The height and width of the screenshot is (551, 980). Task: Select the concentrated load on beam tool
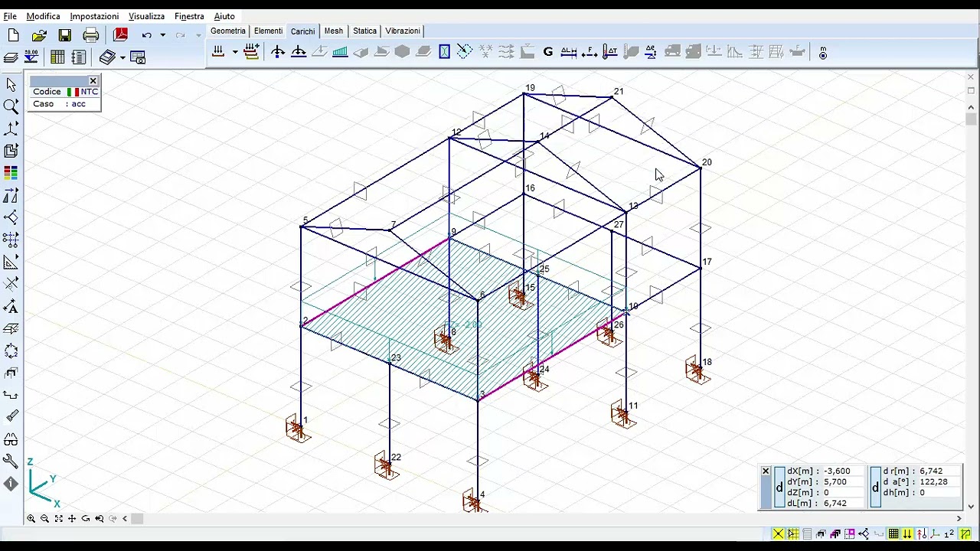click(299, 52)
